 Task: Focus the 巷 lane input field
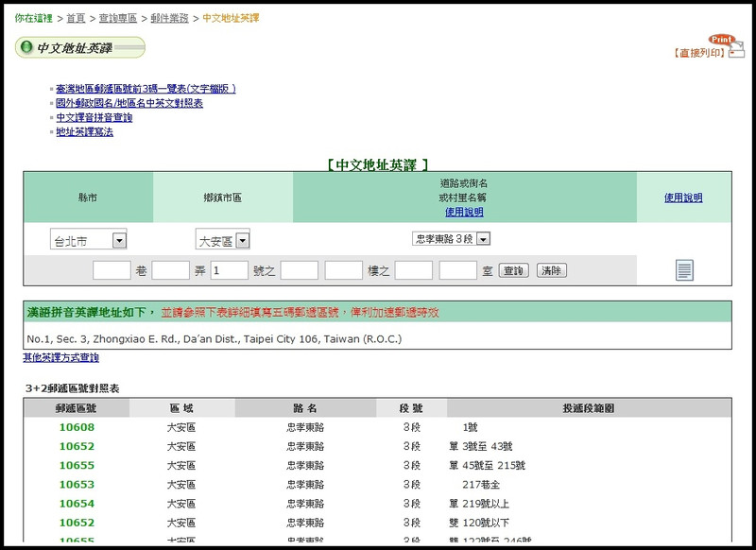112,270
